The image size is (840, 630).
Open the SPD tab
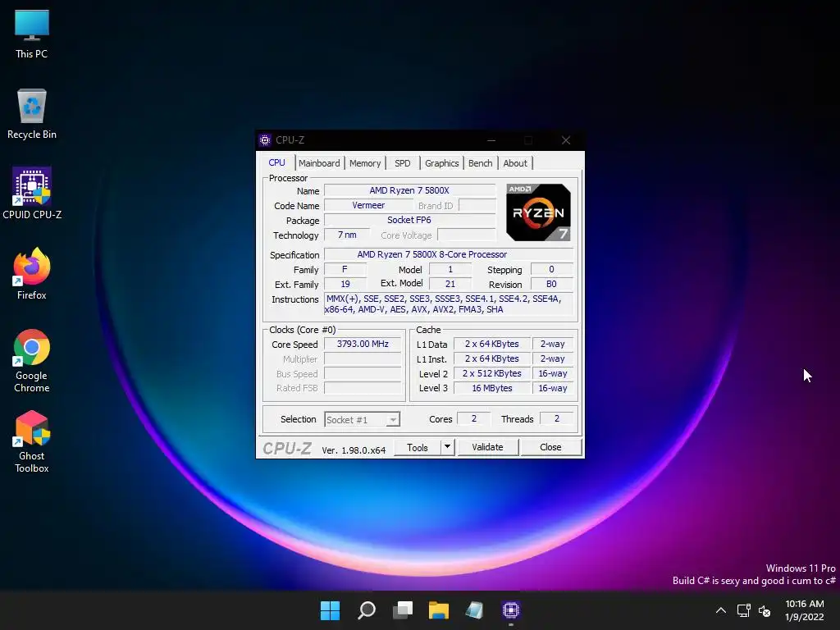pos(403,163)
